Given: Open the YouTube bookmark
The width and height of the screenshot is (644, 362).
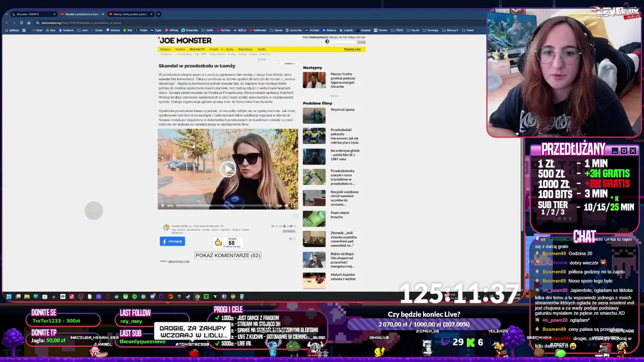Looking at the screenshot, I should coord(223,30).
